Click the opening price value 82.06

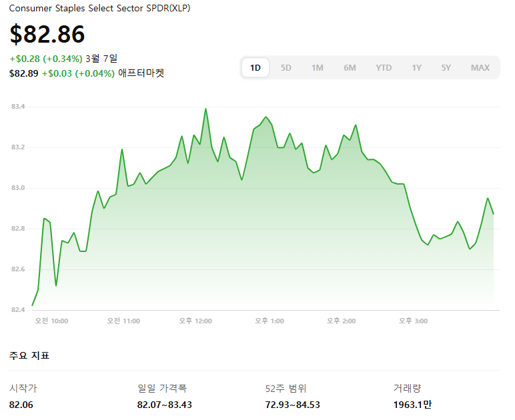click(21, 405)
